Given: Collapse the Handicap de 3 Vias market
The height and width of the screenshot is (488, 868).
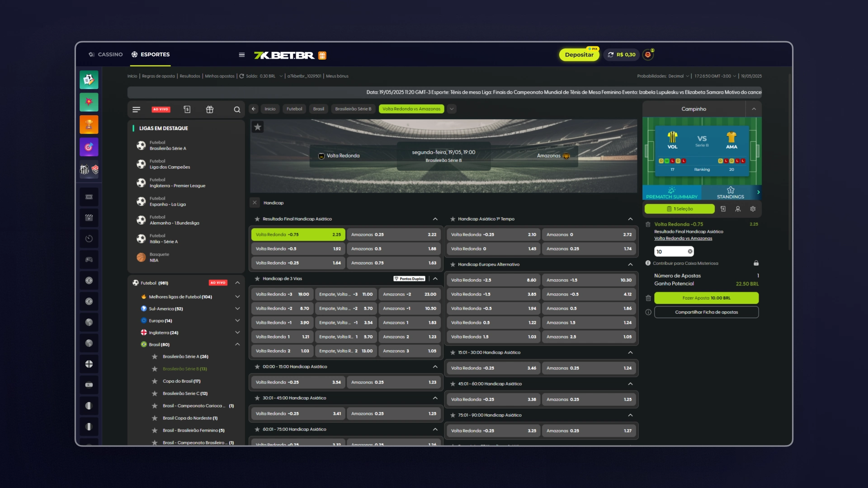Looking at the screenshot, I should (435, 278).
